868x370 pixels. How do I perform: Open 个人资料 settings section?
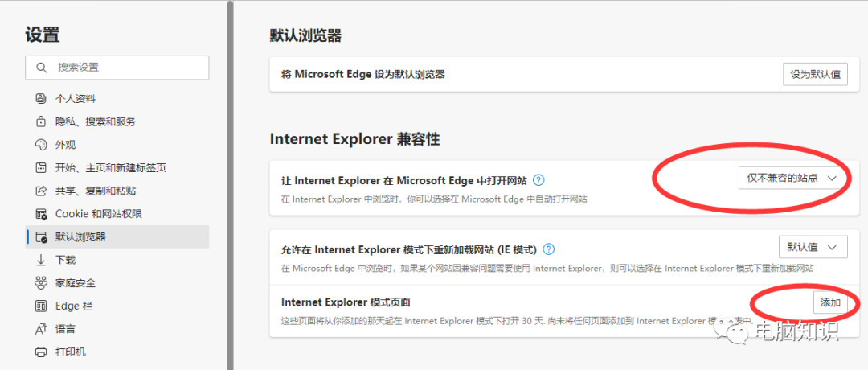[117, 99]
